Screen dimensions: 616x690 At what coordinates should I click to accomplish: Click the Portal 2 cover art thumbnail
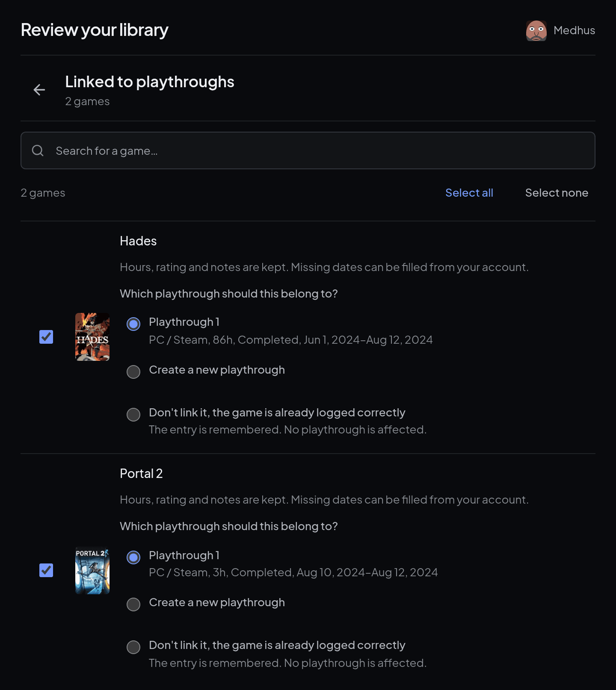click(92, 570)
